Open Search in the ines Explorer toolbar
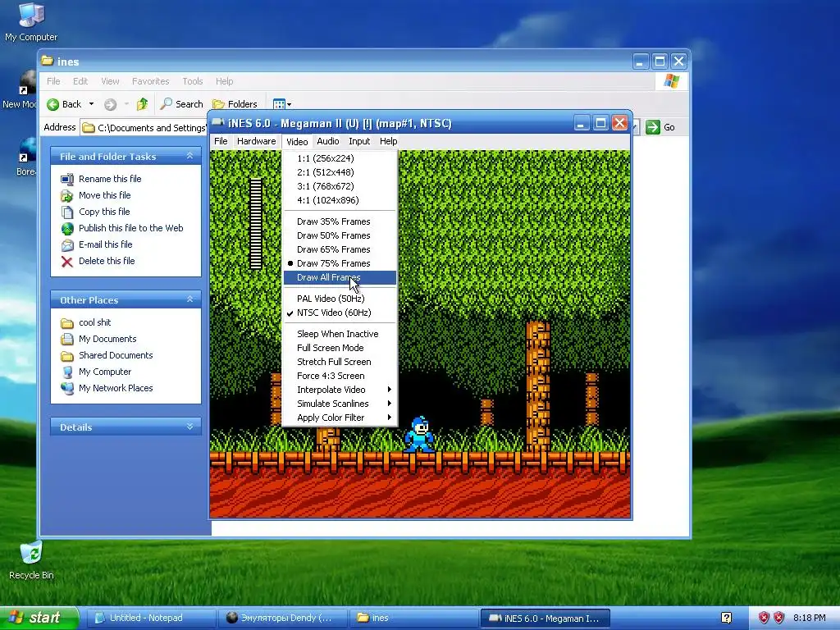 (181, 104)
